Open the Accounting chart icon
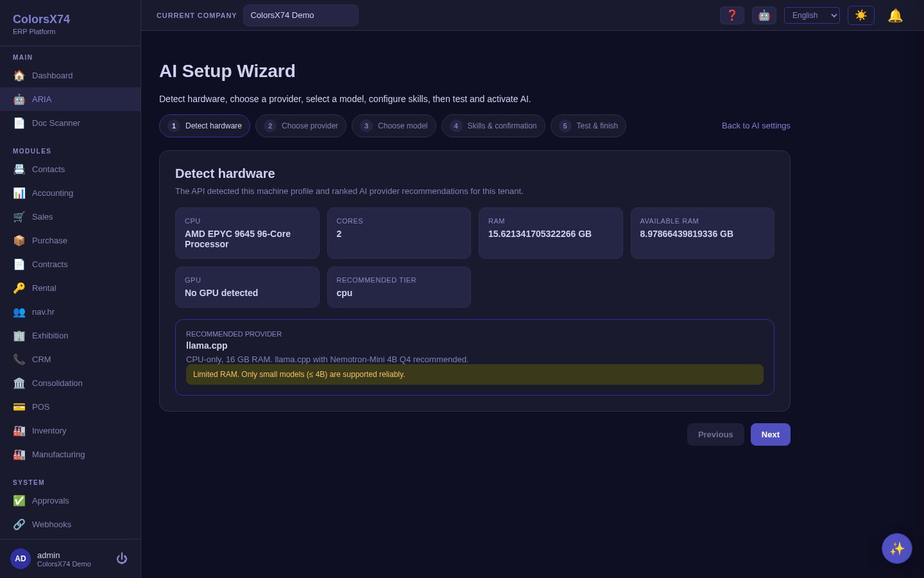924x578 pixels. tap(19, 193)
